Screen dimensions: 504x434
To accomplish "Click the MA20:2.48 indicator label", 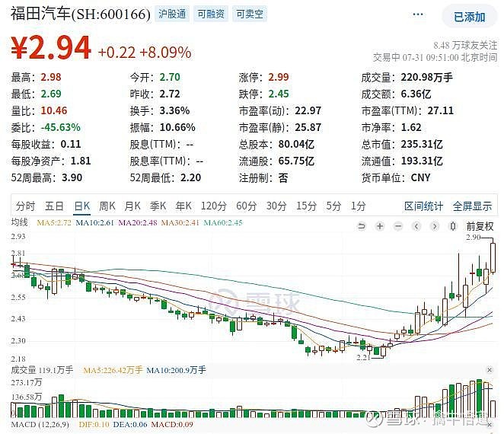I will [x=138, y=222].
